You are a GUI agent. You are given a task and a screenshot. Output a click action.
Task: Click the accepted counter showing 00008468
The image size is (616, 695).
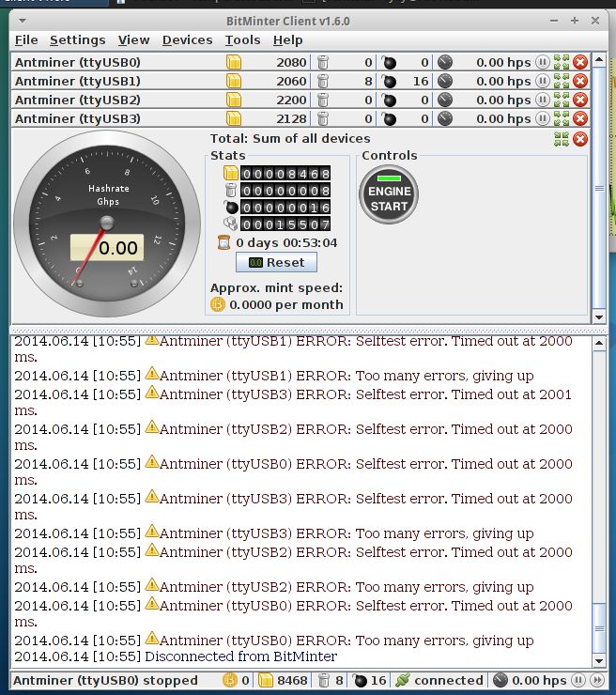click(285, 174)
